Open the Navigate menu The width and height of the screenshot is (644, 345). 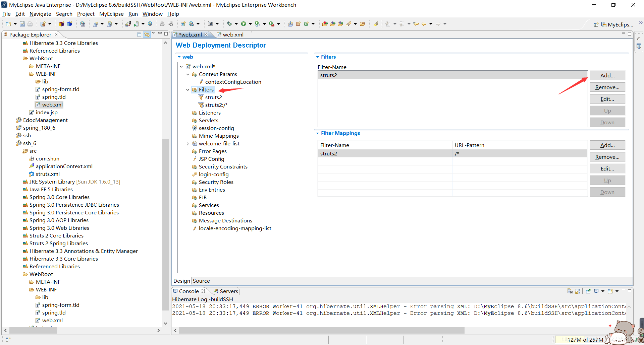(40, 14)
